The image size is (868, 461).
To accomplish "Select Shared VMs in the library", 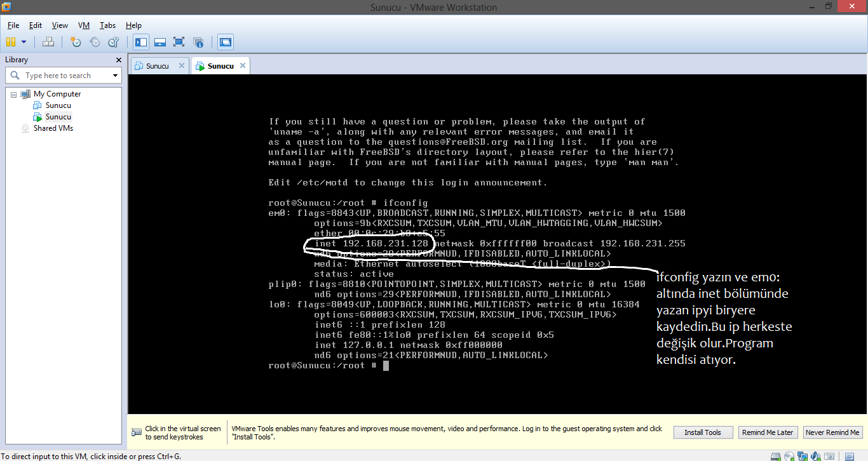I will (53, 128).
